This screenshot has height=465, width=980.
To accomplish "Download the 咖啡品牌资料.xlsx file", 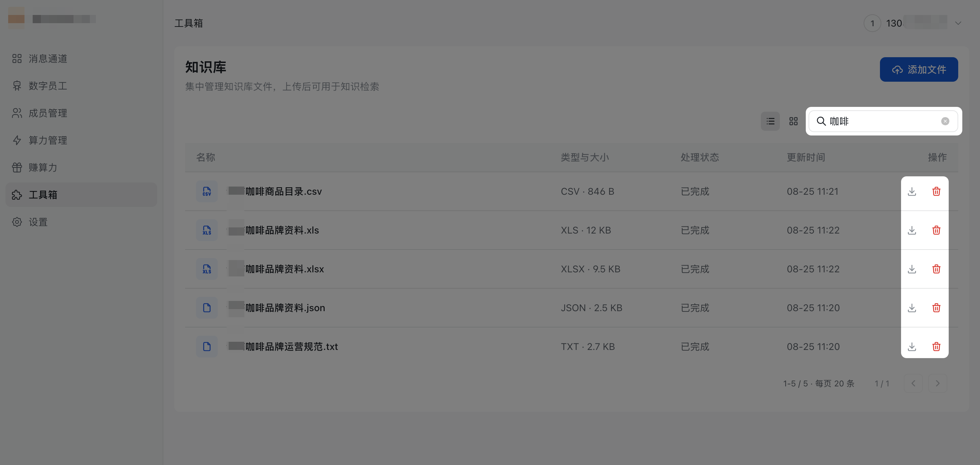I will point(912,269).
